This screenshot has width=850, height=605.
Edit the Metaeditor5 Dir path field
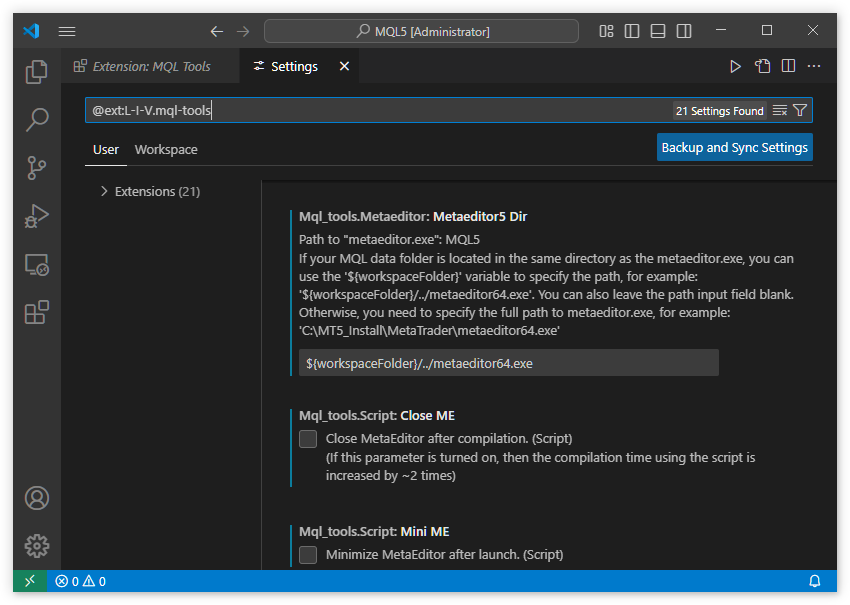coord(508,363)
